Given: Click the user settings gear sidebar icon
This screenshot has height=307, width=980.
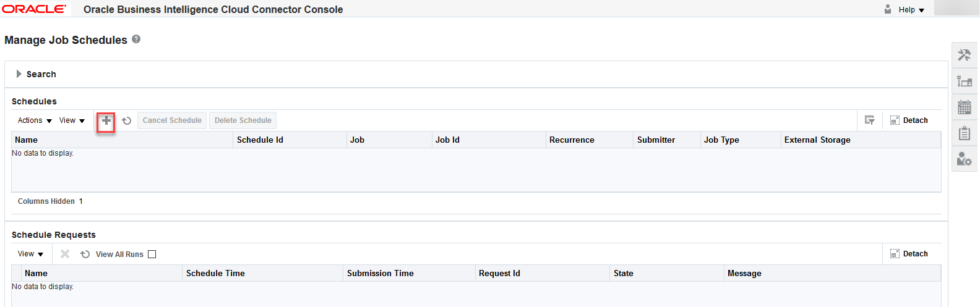Looking at the screenshot, I should coord(964,159).
